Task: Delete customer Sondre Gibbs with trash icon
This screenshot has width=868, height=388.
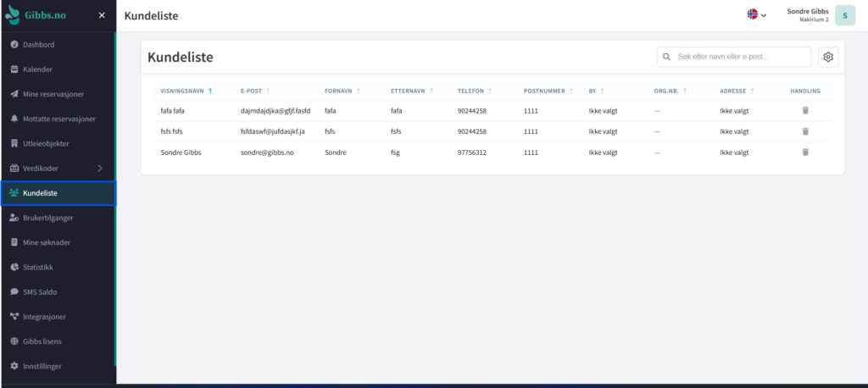Action: (x=805, y=152)
